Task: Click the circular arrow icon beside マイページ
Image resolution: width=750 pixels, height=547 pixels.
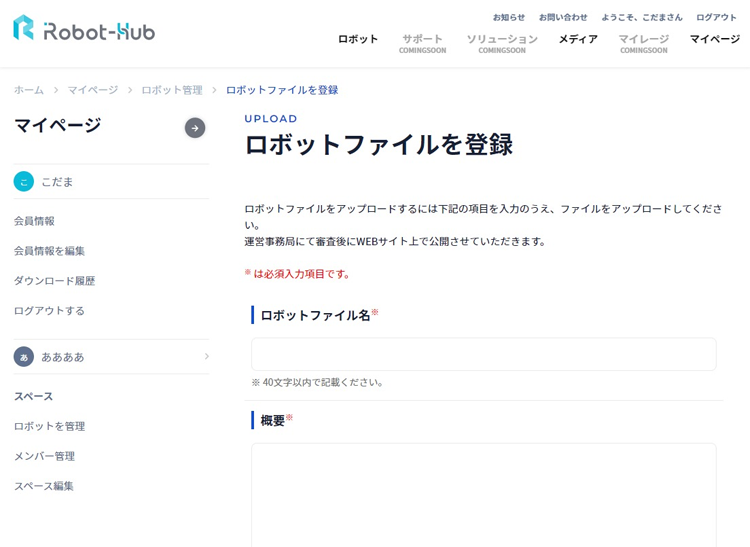Action: [x=195, y=128]
